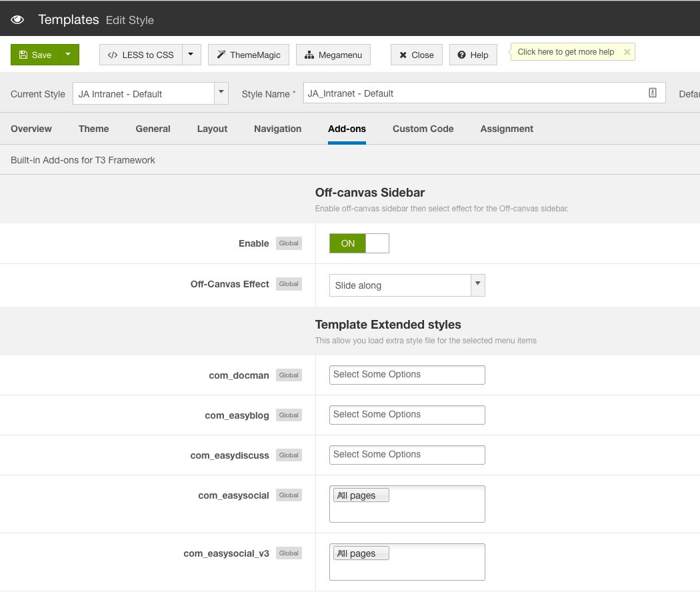
Task: Click LESS to CSS button
Action: point(141,55)
